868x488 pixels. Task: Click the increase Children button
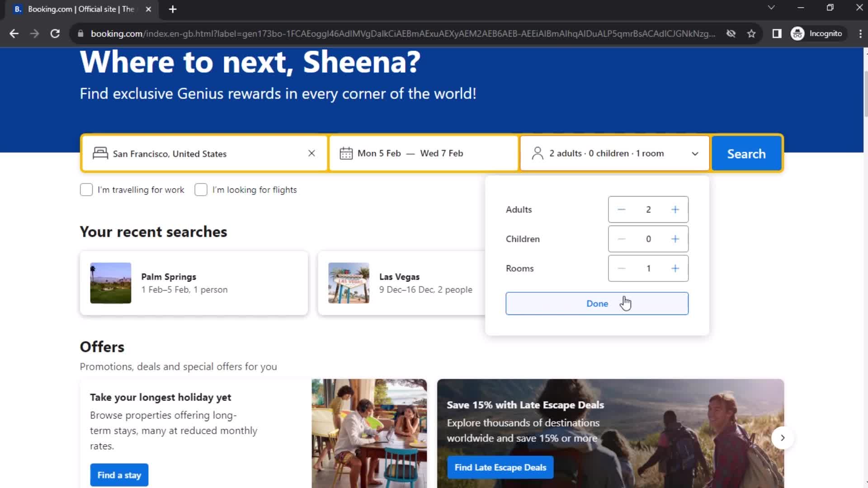675,238
